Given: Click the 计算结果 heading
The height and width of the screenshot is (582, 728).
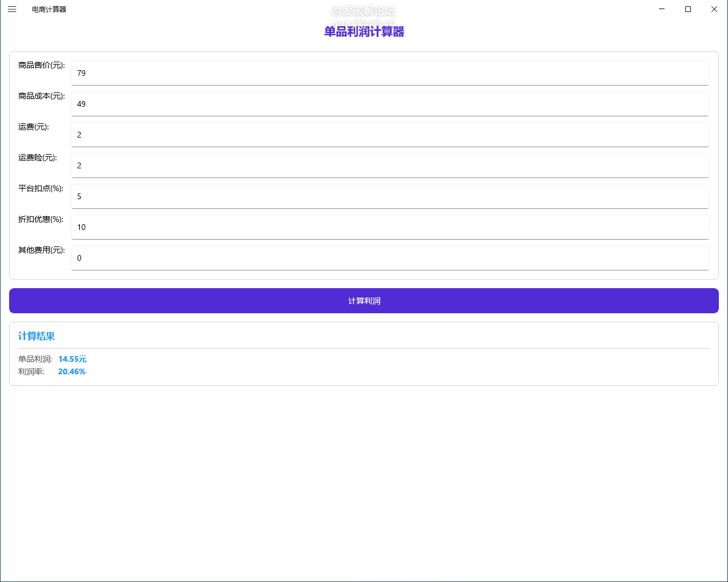Looking at the screenshot, I should pos(37,336).
